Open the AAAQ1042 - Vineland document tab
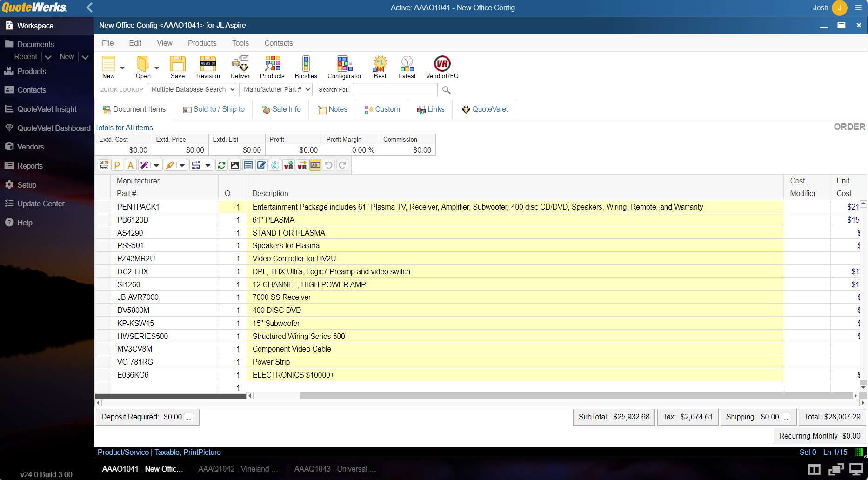868x480 pixels. (238, 469)
